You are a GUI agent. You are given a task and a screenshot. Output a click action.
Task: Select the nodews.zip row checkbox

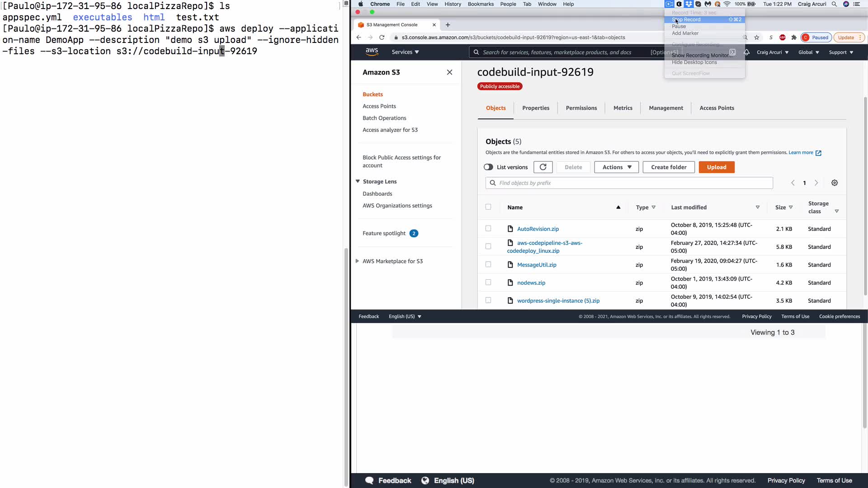[488, 282]
